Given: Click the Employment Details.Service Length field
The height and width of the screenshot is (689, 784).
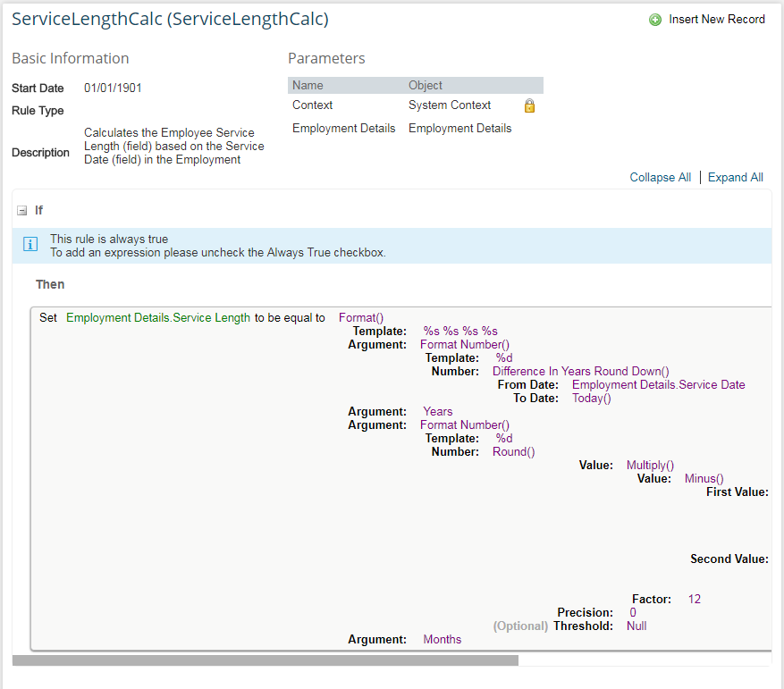Looking at the screenshot, I should point(158,318).
